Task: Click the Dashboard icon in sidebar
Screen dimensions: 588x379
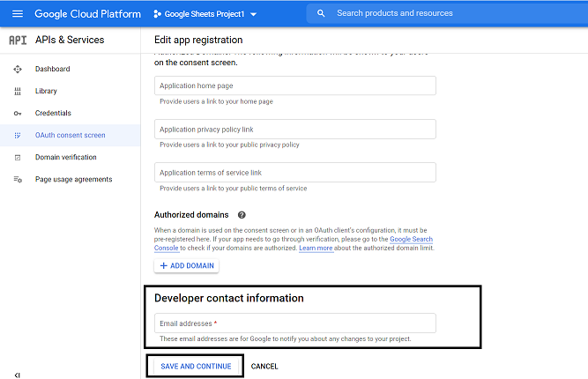Action: click(x=18, y=69)
